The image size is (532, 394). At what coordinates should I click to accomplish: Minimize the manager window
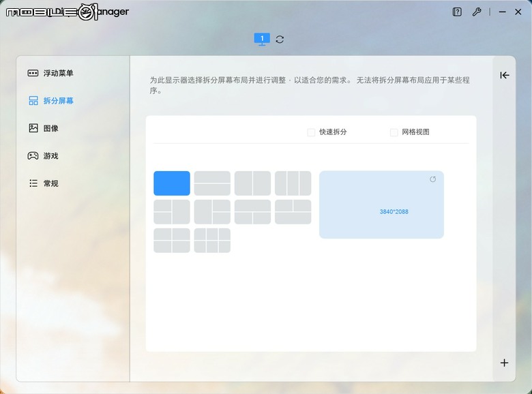[x=502, y=12]
